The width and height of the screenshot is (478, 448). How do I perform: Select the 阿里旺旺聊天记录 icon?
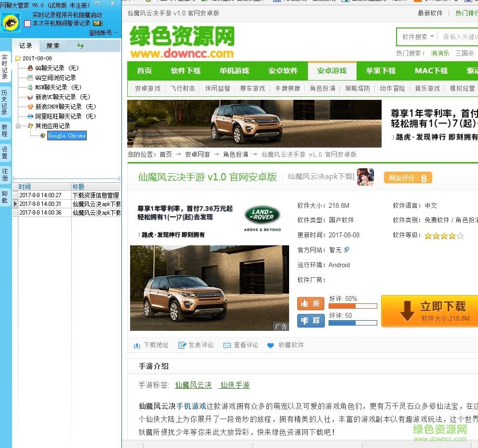tap(30, 116)
